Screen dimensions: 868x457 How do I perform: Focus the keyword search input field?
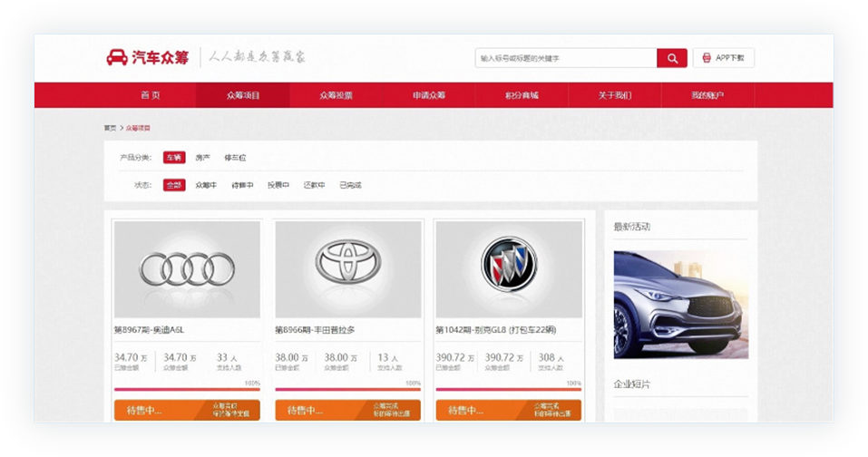click(565, 58)
